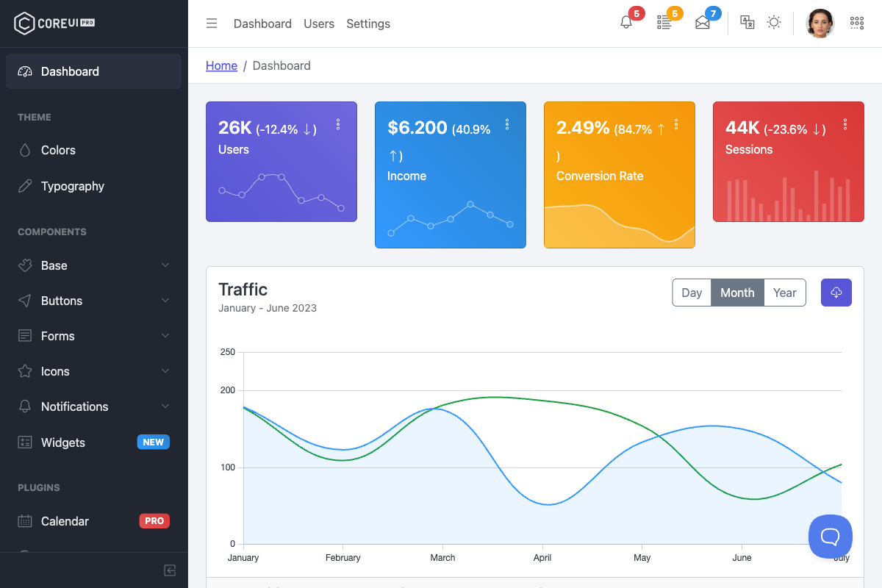Expand the Buttons section in the sidebar
Image resolution: width=882 pixels, height=588 pixels.
60,301
